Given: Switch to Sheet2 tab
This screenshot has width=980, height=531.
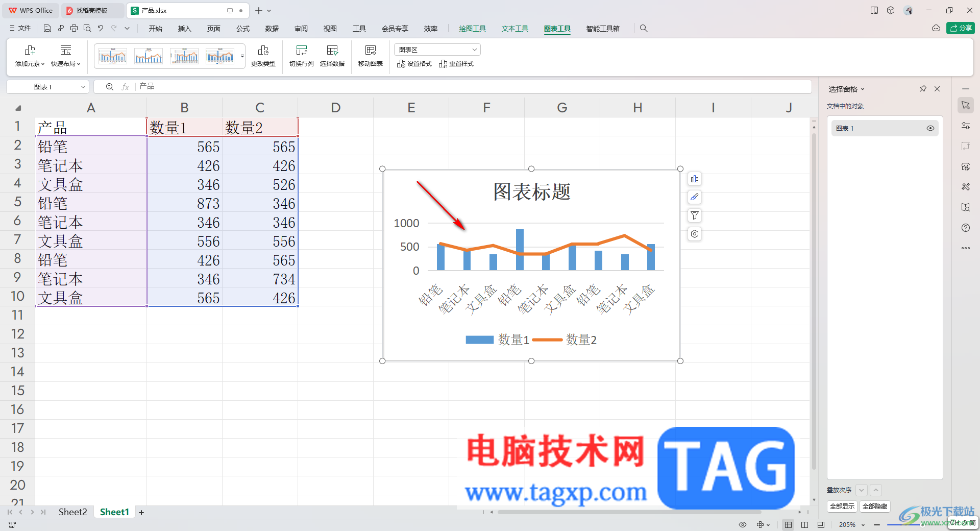Looking at the screenshot, I should click(72, 512).
